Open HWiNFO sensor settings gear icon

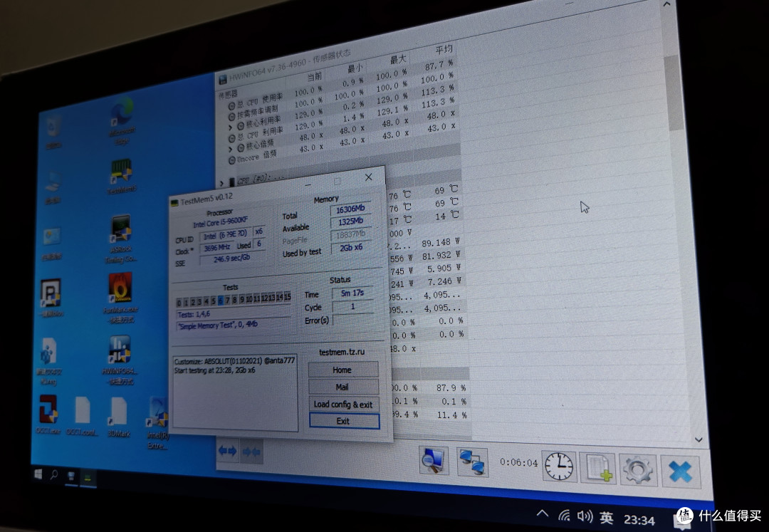click(x=637, y=470)
